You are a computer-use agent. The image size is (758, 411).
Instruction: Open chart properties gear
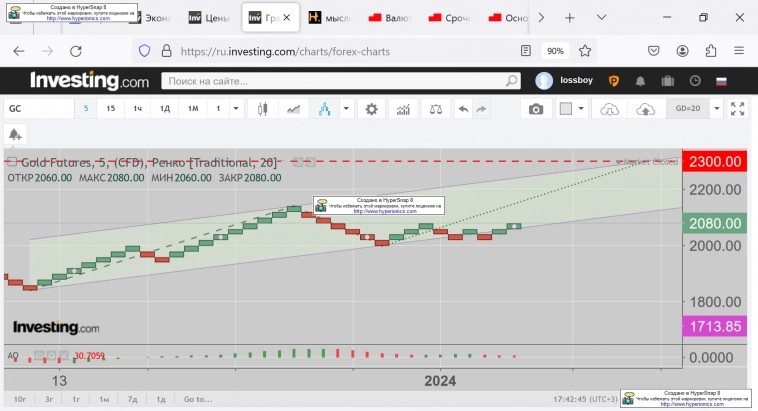click(x=371, y=109)
